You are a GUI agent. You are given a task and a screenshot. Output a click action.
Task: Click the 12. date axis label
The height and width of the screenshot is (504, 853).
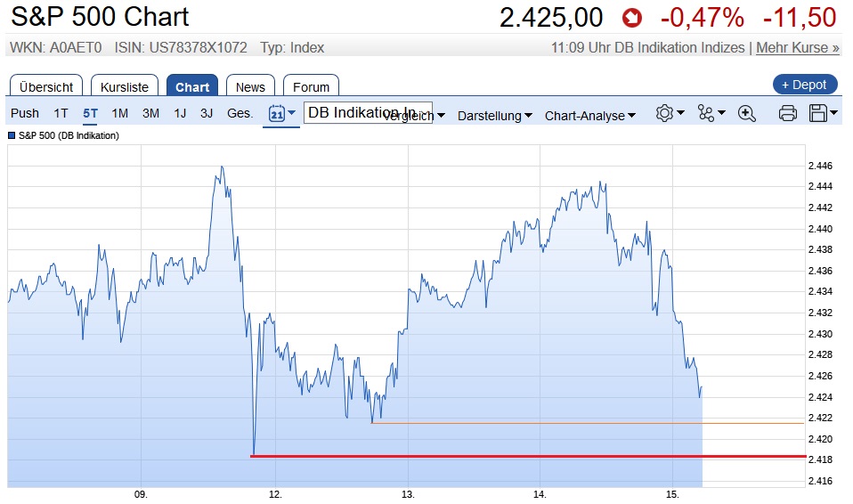[275, 494]
